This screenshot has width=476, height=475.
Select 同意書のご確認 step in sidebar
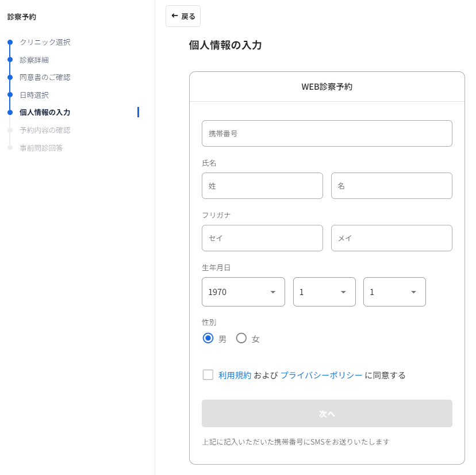point(45,78)
